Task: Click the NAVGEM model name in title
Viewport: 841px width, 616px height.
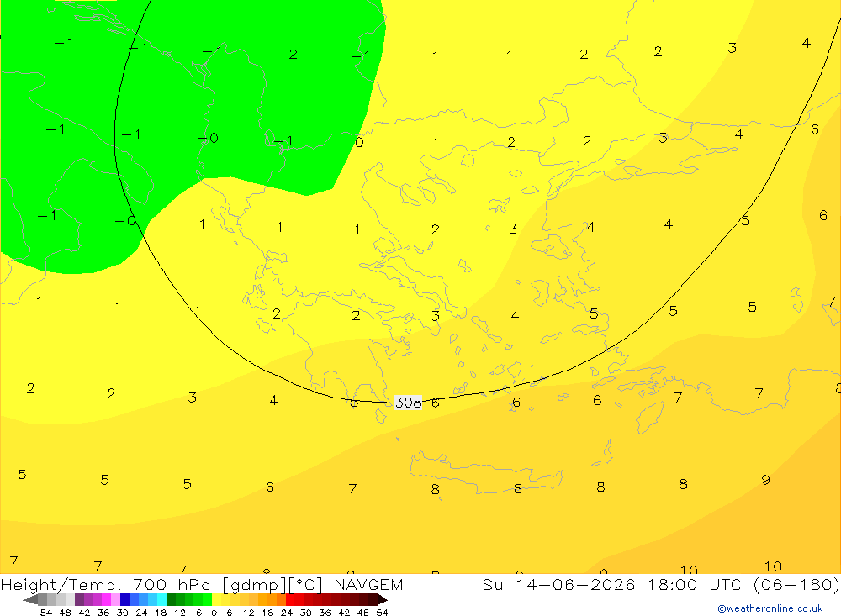Action: pos(368,584)
